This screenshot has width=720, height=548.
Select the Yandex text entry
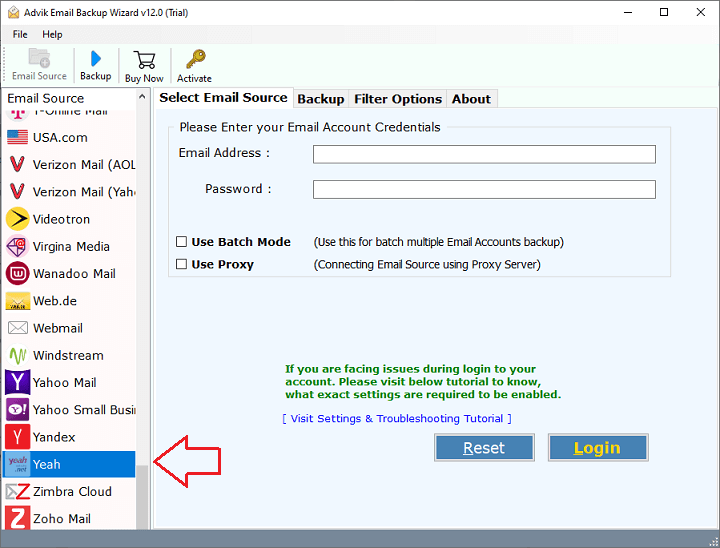click(54, 437)
